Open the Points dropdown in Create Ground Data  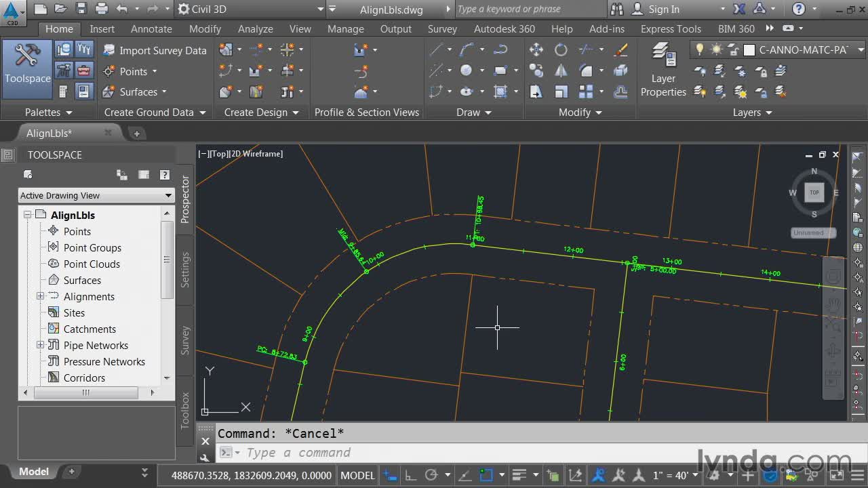point(130,71)
